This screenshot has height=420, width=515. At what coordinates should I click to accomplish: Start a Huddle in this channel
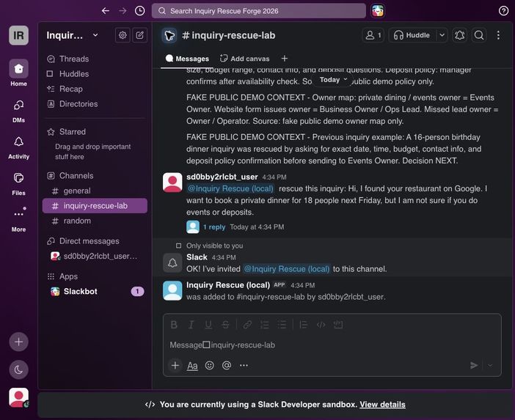[412, 35]
